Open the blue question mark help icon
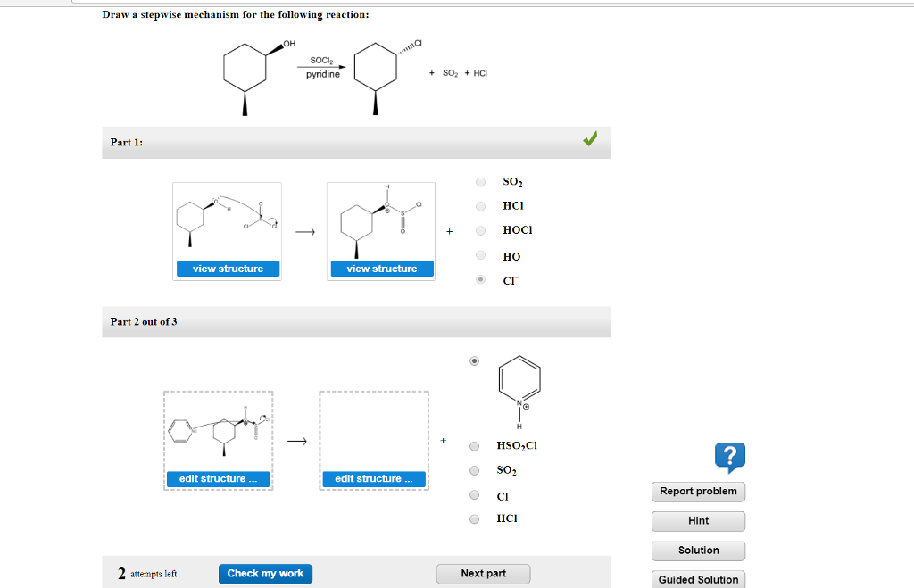This screenshot has height=588, width=914. click(x=730, y=458)
